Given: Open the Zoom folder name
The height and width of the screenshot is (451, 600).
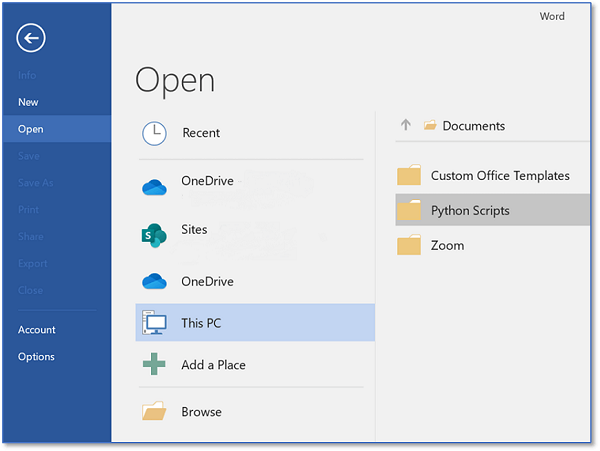Looking at the screenshot, I should point(448,246).
